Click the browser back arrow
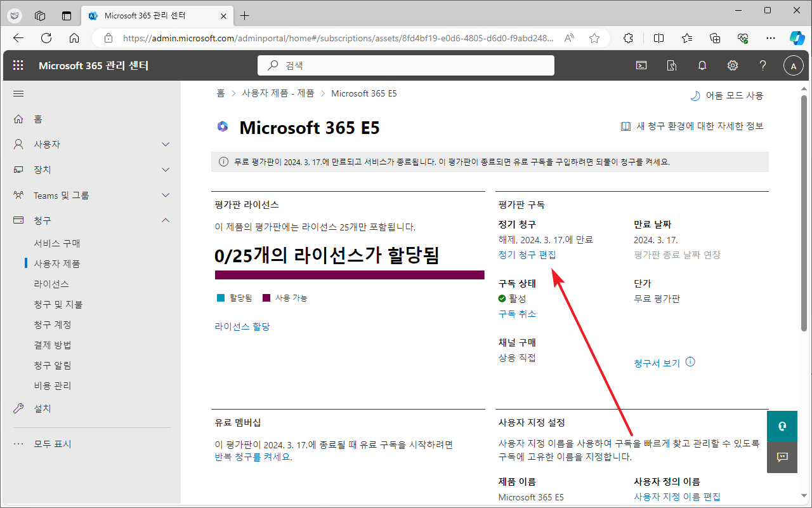 tap(18, 38)
